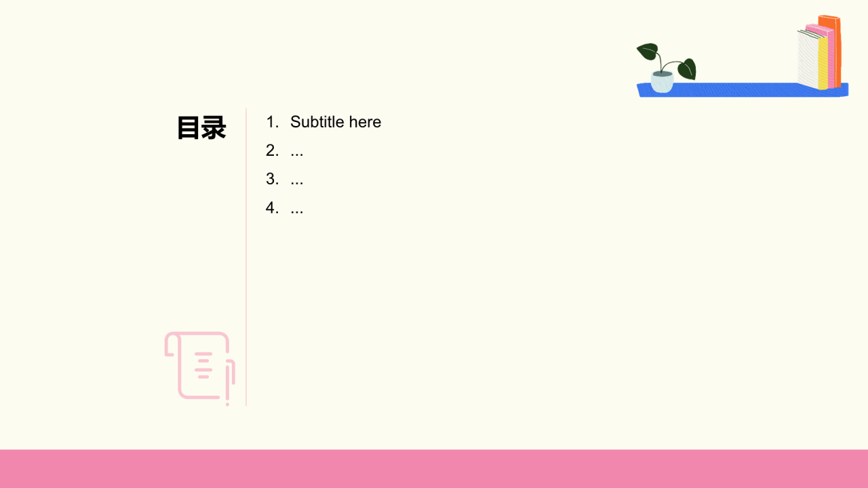Image resolution: width=868 pixels, height=488 pixels.
Task: Click the 'Subtitle here' list item
Action: point(323,122)
